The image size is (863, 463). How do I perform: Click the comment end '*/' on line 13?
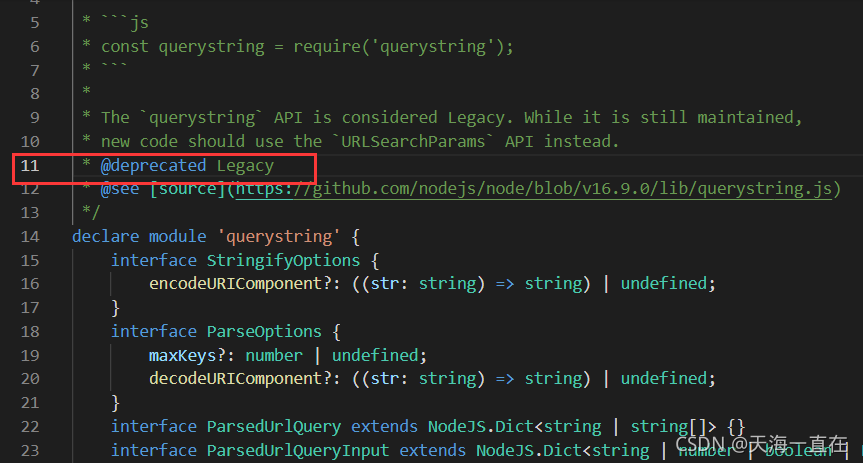tap(91, 212)
